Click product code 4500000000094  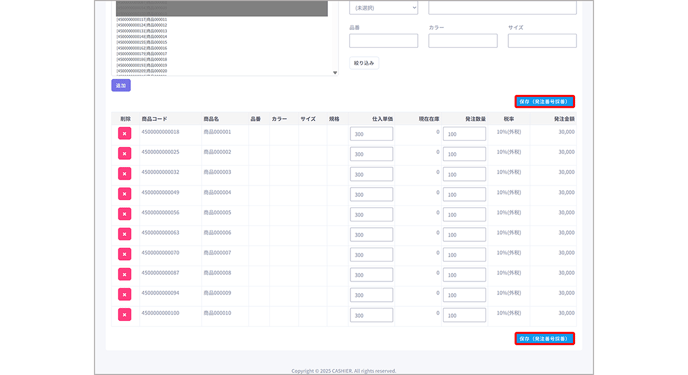[x=160, y=293]
